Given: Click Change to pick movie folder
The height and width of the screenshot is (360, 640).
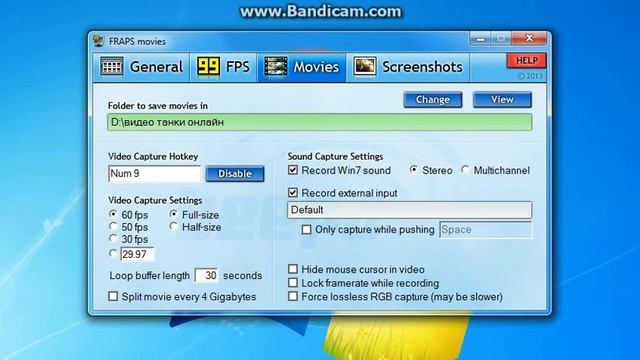Looking at the screenshot, I should pos(433,100).
